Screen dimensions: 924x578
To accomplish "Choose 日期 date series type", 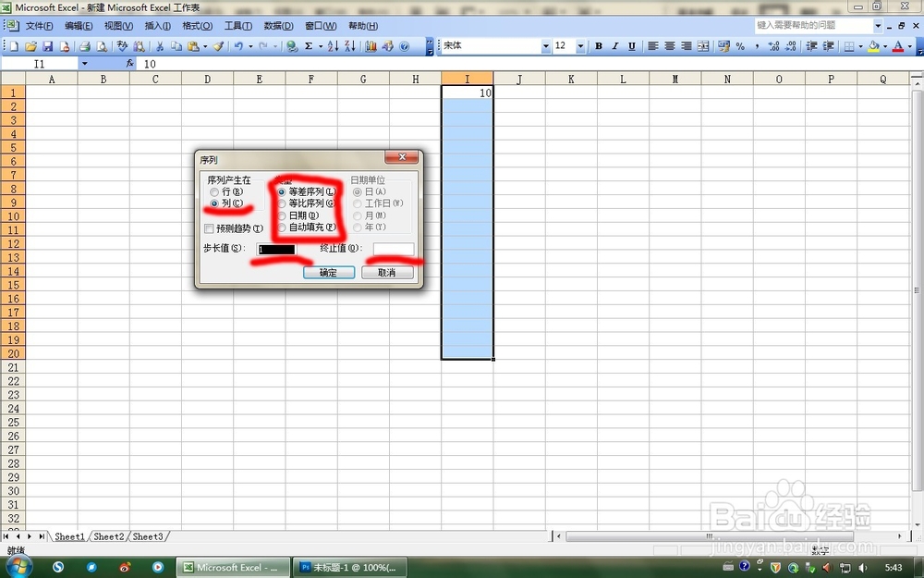I will 298,215.
